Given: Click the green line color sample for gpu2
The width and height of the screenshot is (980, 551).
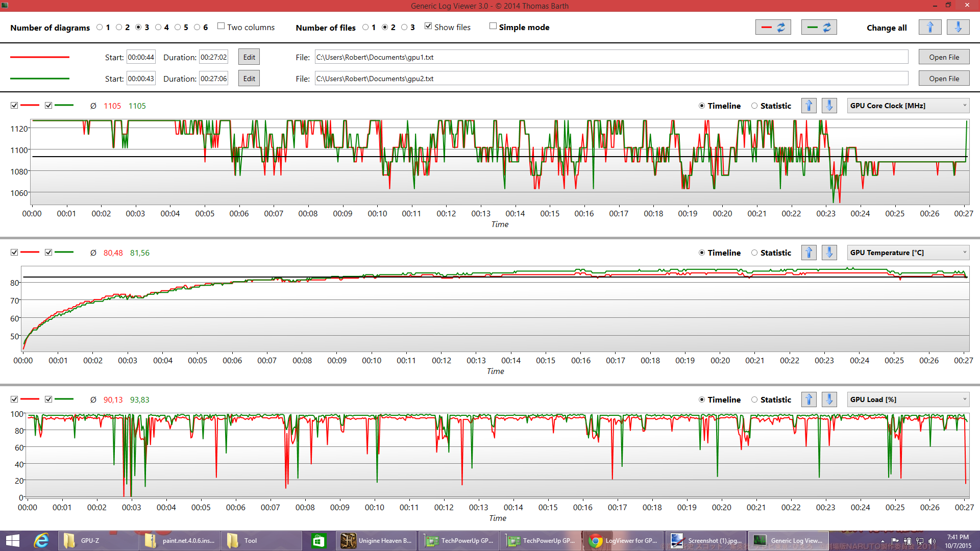Looking at the screenshot, I should [x=40, y=79].
